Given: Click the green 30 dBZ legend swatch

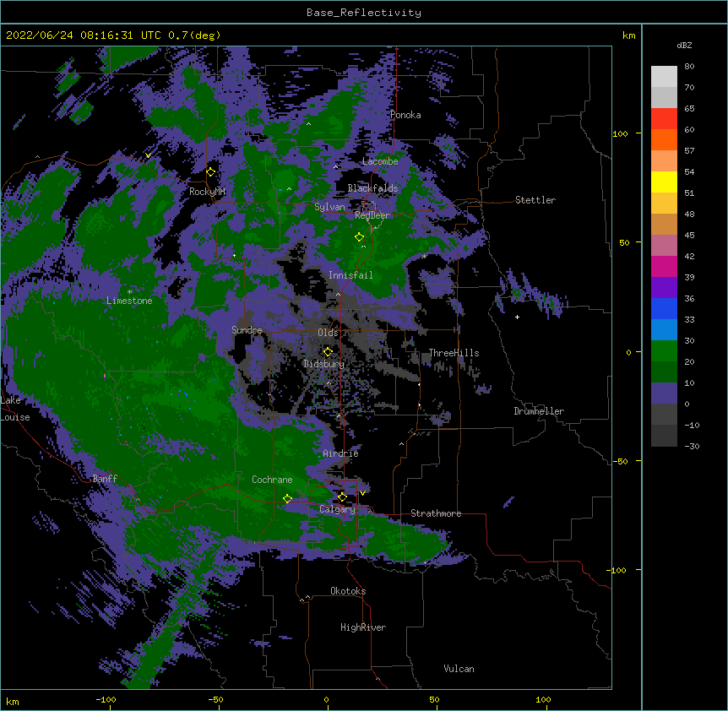Looking at the screenshot, I should coord(664,351).
